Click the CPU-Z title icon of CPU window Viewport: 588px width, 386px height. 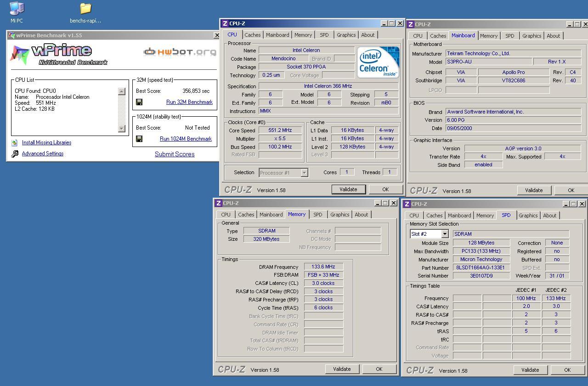[x=225, y=23]
